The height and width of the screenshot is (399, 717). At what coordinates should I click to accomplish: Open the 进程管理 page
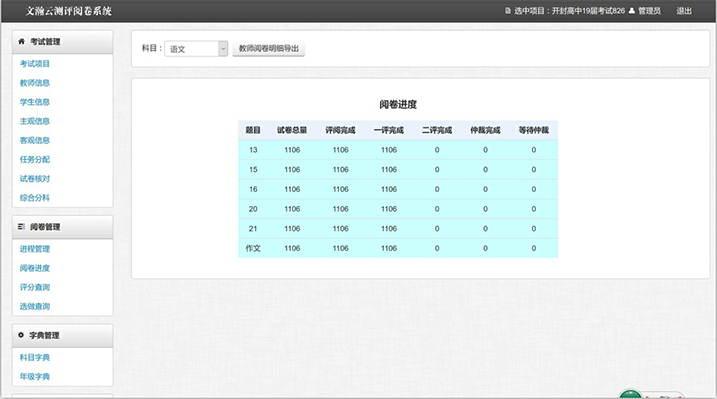(x=35, y=249)
